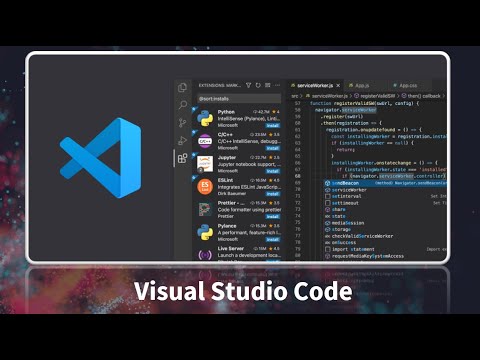Close the serviceWorker.js tab

pyautogui.click(x=338, y=86)
